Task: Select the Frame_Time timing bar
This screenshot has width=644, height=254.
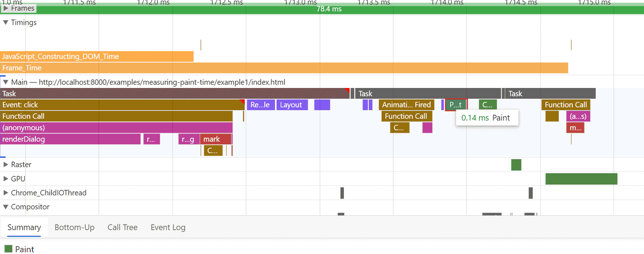Action: pos(284,68)
